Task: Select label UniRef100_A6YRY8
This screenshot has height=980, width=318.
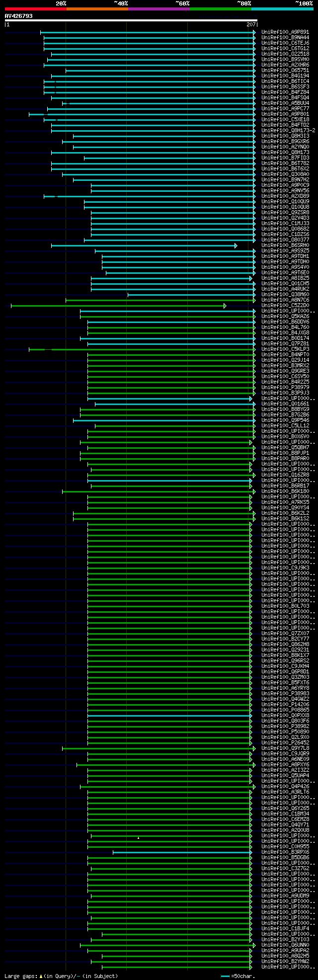Action: point(285,688)
